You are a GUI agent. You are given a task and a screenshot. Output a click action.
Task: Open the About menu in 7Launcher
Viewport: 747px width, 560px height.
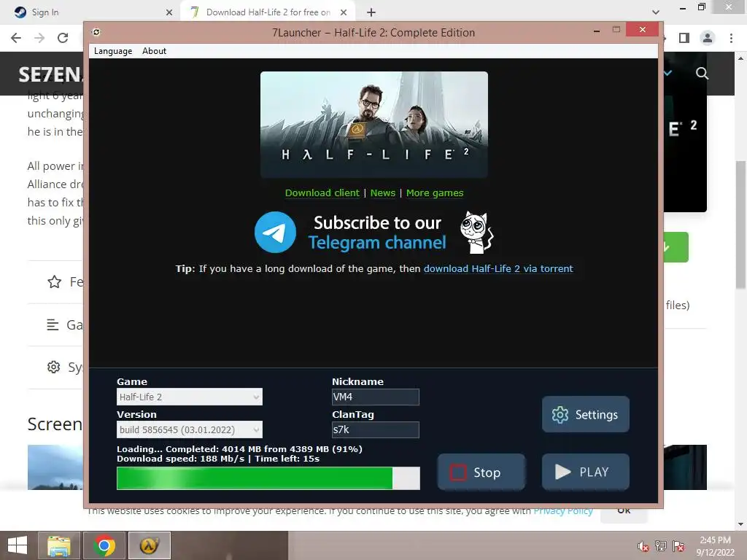(x=154, y=51)
